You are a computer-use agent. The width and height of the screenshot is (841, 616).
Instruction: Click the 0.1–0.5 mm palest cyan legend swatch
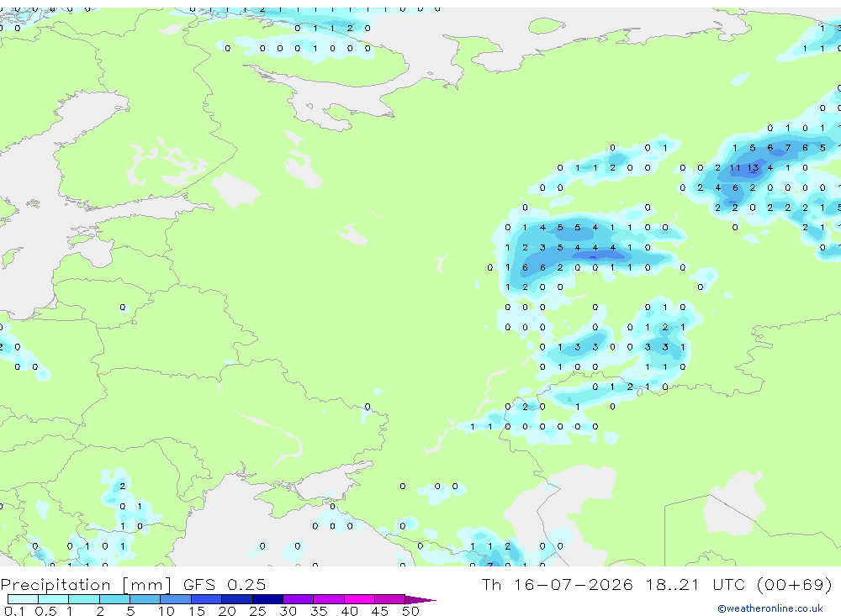point(23,599)
